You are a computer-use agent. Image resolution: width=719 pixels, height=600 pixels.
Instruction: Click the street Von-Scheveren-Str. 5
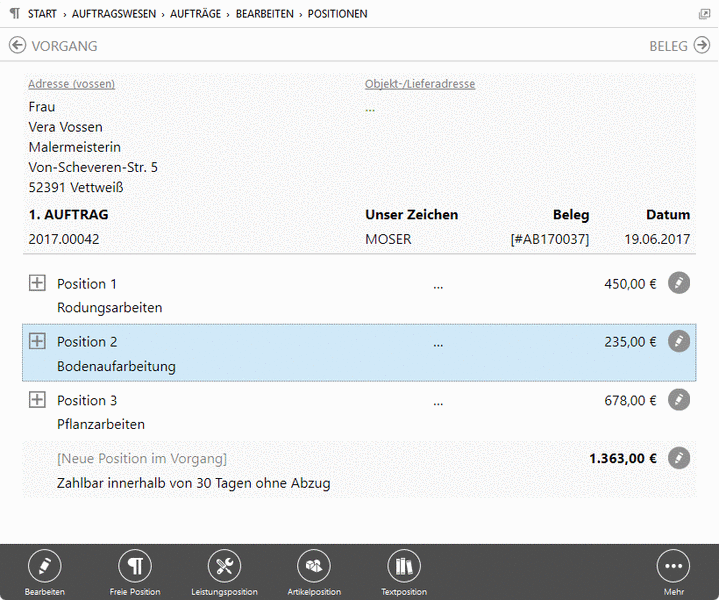coord(93,167)
